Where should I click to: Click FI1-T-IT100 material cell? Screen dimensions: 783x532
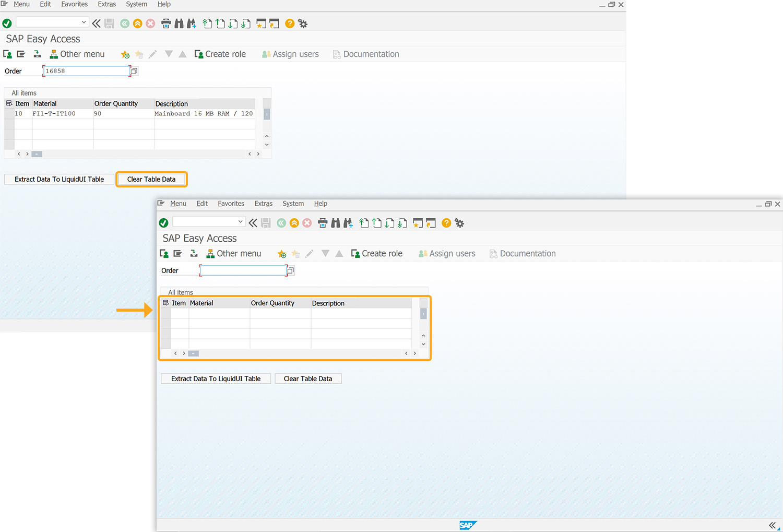click(63, 114)
